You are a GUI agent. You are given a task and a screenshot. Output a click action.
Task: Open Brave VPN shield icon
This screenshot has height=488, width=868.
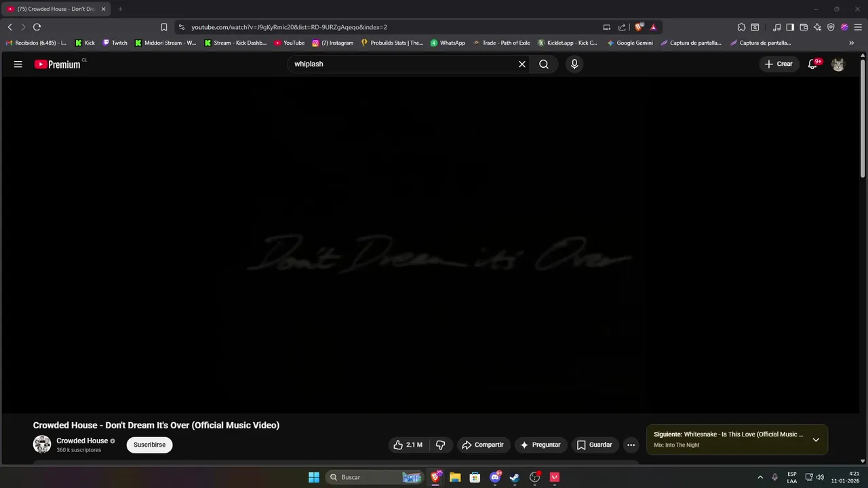[831, 27]
